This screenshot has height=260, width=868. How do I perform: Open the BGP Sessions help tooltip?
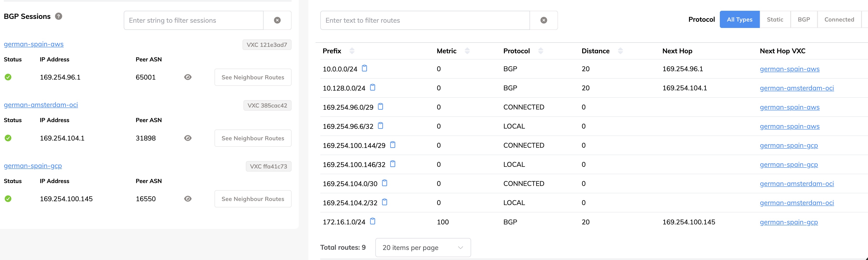(58, 16)
